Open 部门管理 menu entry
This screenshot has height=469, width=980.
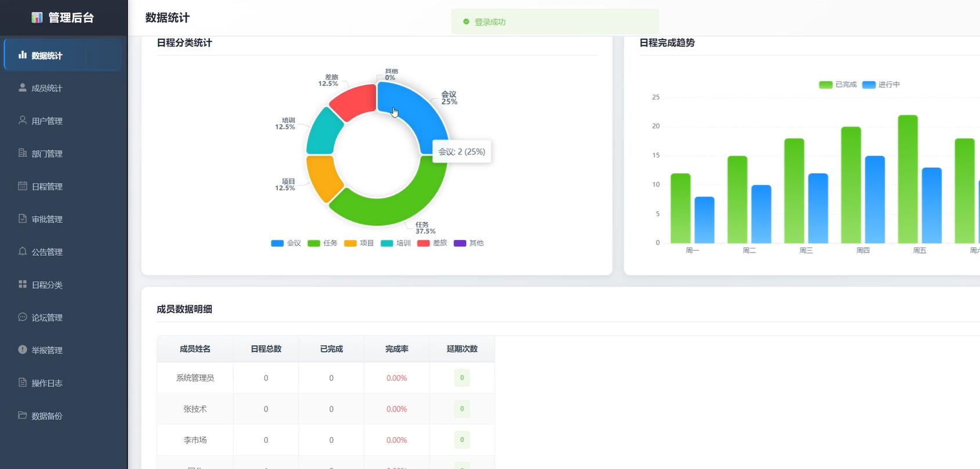coord(63,153)
